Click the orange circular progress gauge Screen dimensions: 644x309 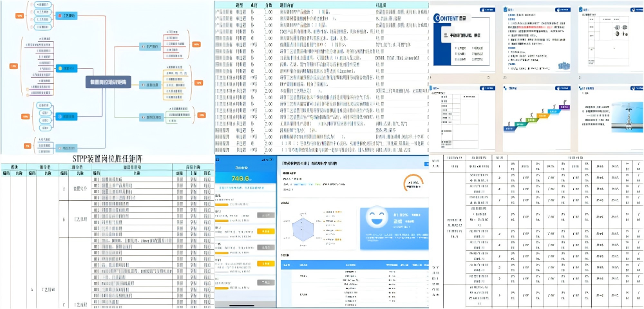[412, 185]
